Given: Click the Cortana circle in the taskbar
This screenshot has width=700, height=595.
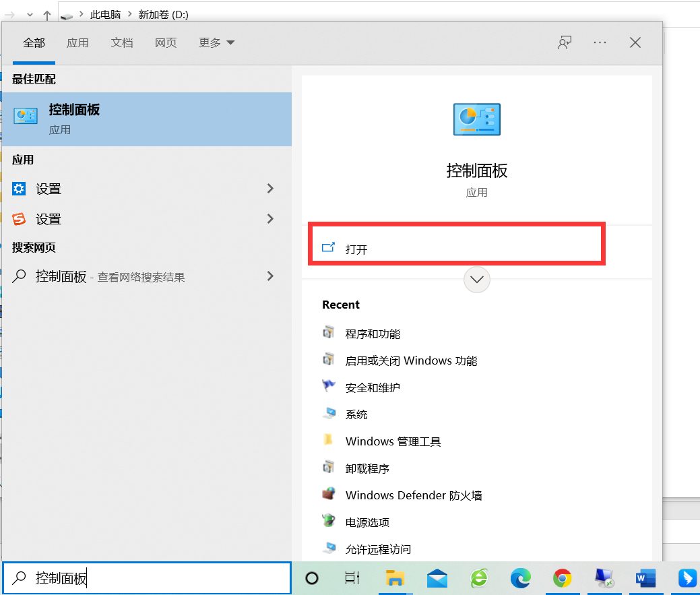Looking at the screenshot, I should click(x=312, y=578).
